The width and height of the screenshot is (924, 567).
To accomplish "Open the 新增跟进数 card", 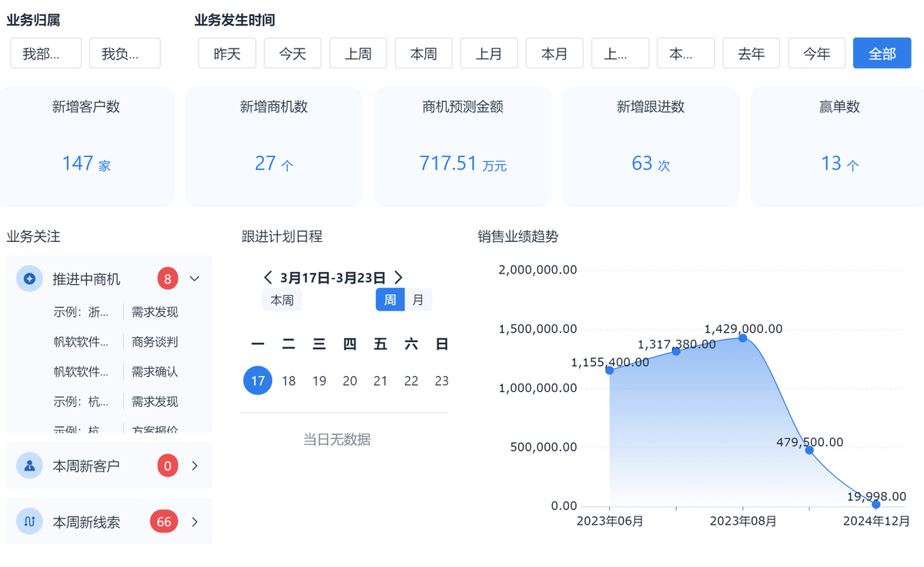I will point(651,146).
